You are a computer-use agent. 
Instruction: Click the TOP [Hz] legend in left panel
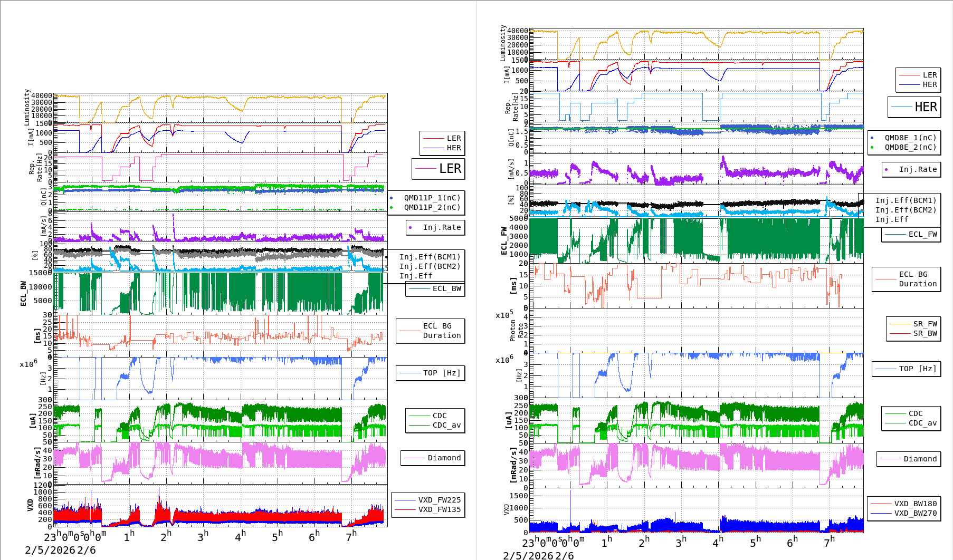pyautogui.click(x=431, y=373)
